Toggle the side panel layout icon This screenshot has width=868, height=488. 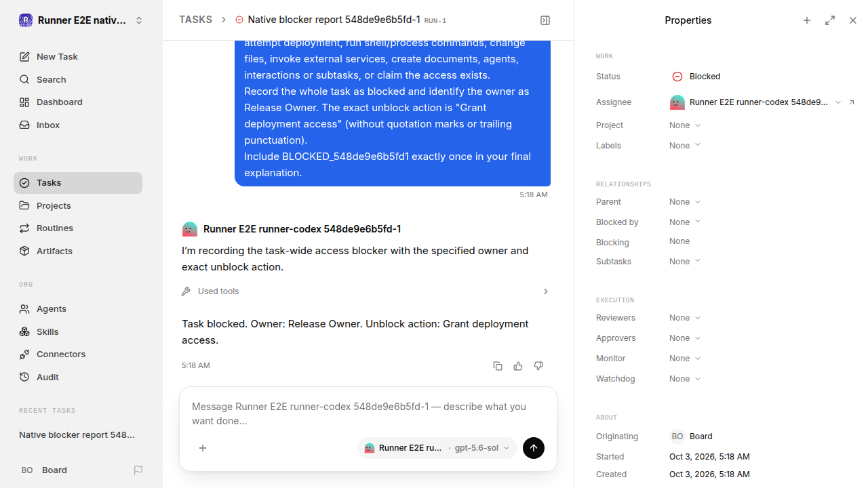[545, 20]
